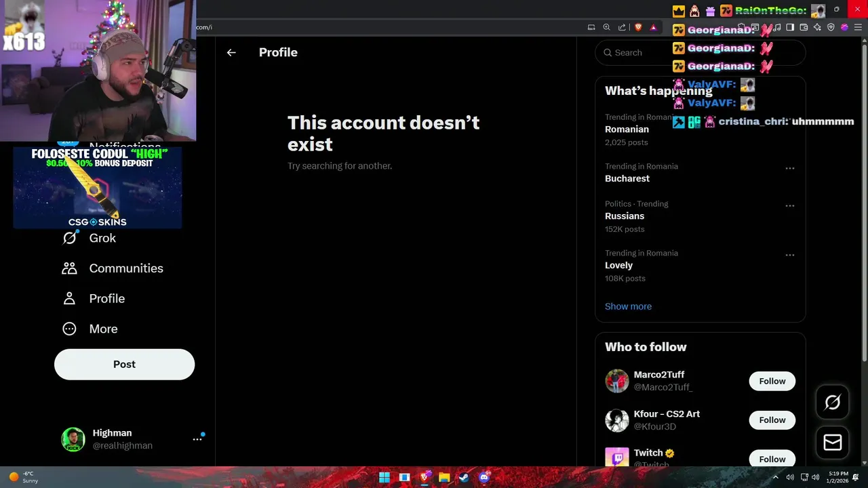The height and width of the screenshot is (488, 868).
Task: Follow Kfour - CS2 Art
Action: [772, 420]
